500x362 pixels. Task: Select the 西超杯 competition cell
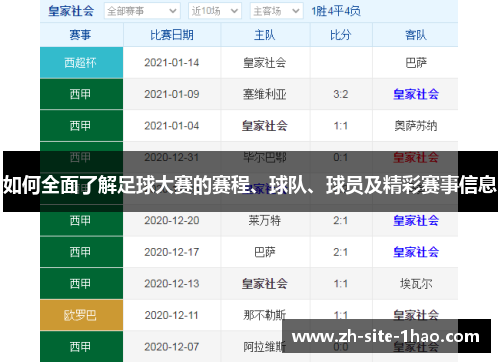coord(81,63)
